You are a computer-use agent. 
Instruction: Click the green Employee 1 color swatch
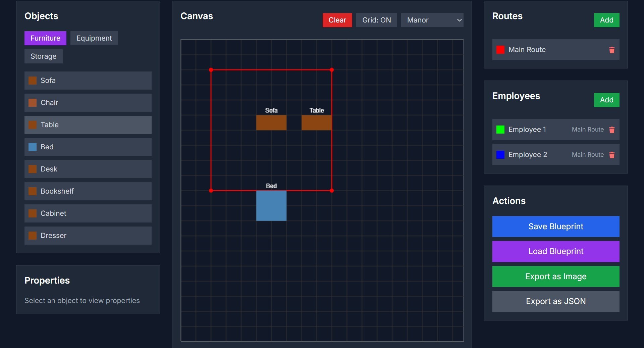500,130
